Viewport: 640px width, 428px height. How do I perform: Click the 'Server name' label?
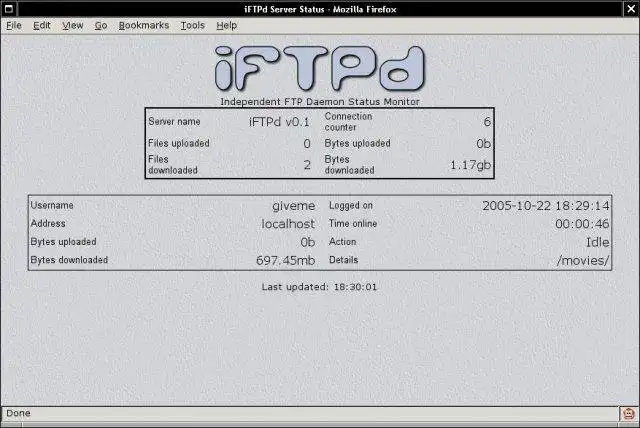(x=174, y=122)
